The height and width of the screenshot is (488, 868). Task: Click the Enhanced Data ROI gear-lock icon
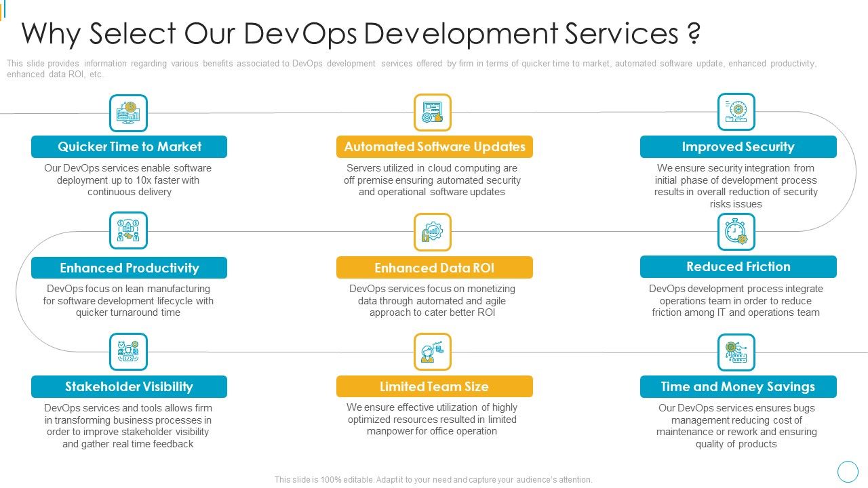433,232
